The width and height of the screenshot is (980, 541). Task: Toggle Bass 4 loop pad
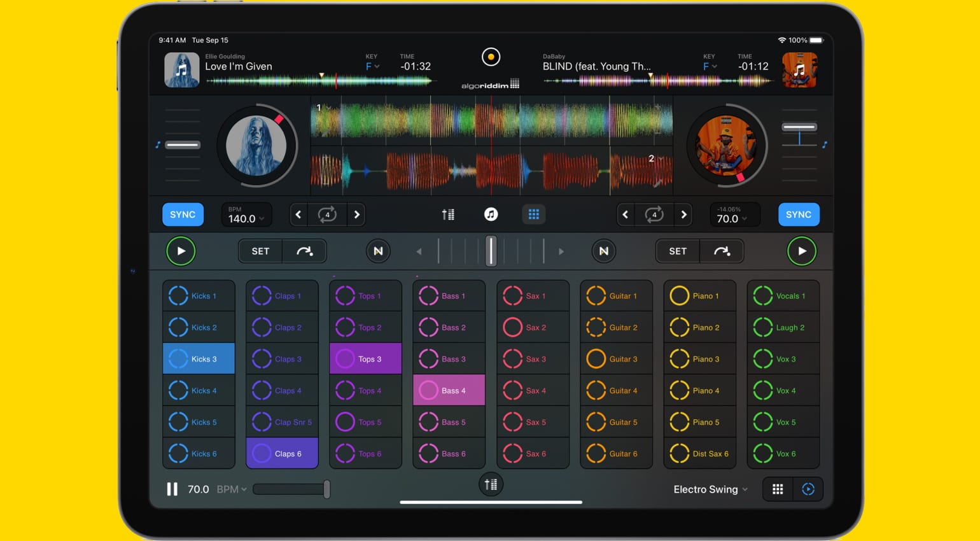pos(449,390)
